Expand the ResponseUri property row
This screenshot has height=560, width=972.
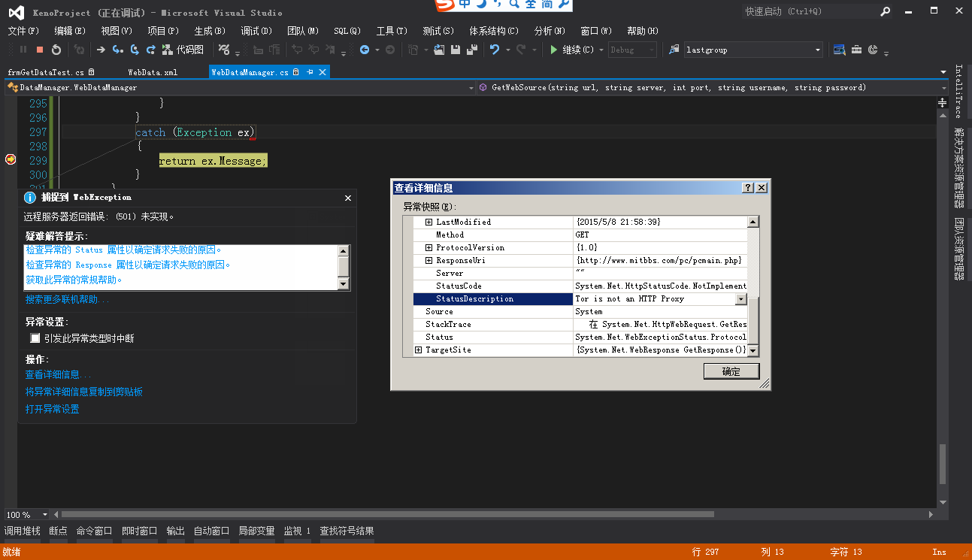click(429, 261)
